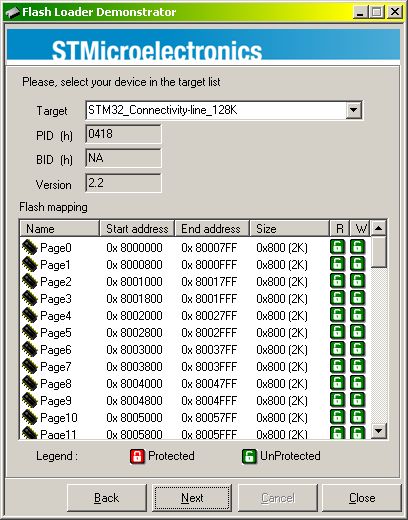The width and height of the screenshot is (408, 520).
Task: Click the Next button
Action: (192, 498)
